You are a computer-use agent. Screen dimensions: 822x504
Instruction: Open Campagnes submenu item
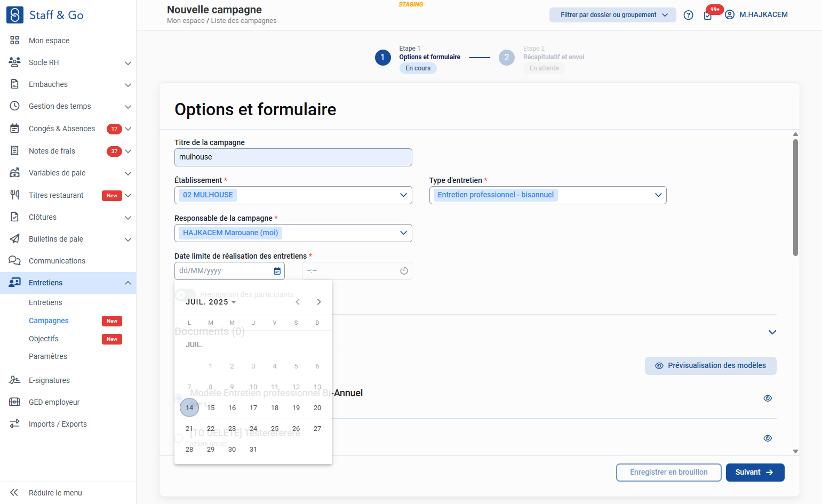tap(49, 321)
